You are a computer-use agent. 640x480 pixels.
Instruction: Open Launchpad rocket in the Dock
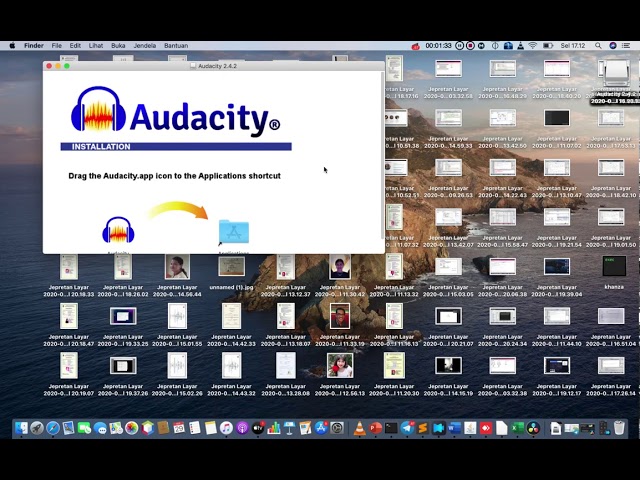coord(37,428)
